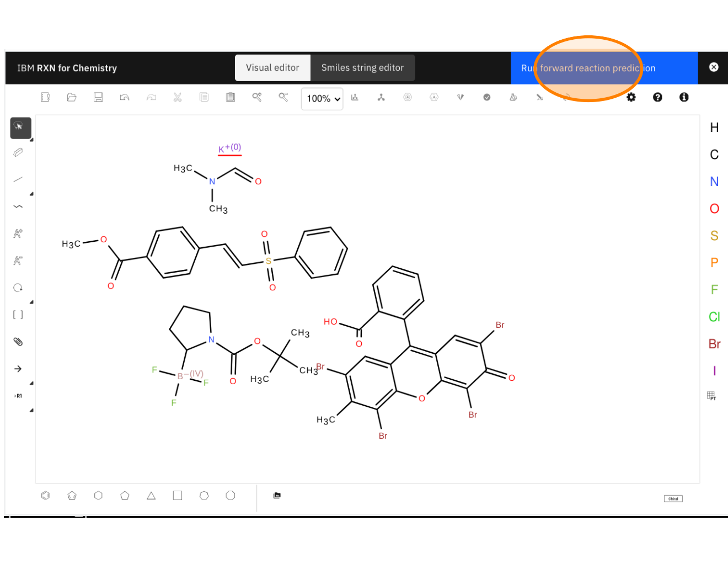Select the sulfur atom in the sulfone
Image resolution: width=728 pixels, height=563 pixels.
(269, 261)
